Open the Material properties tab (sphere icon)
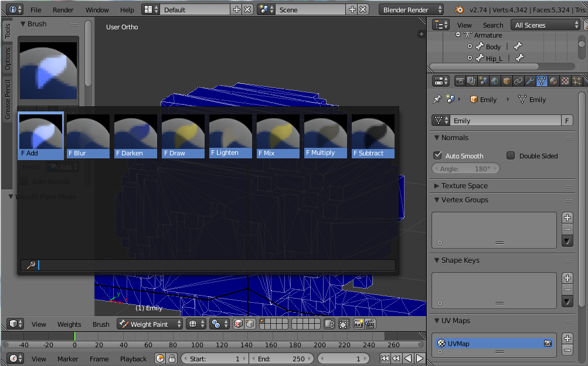This screenshot has height=366, width=588. tap(553, 81)
